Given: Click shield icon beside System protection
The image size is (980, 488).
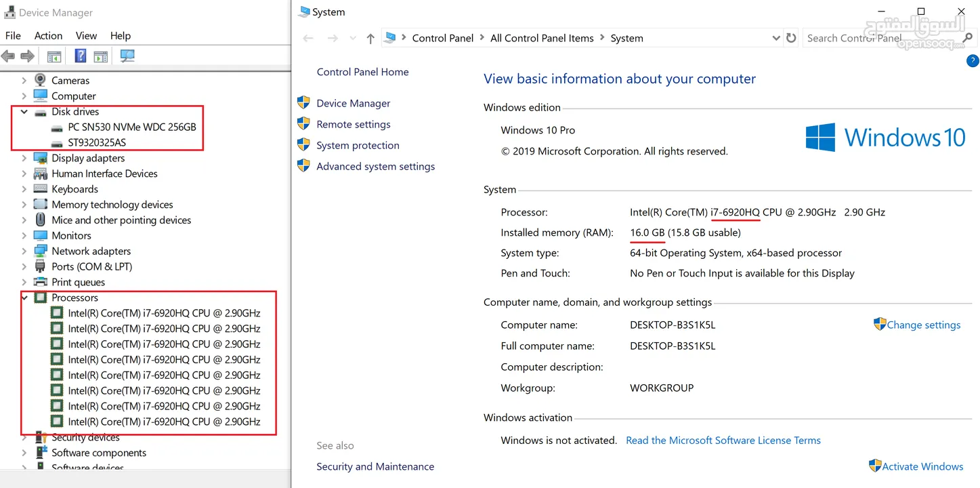Looking at the screenshot, I should (303, 145).
